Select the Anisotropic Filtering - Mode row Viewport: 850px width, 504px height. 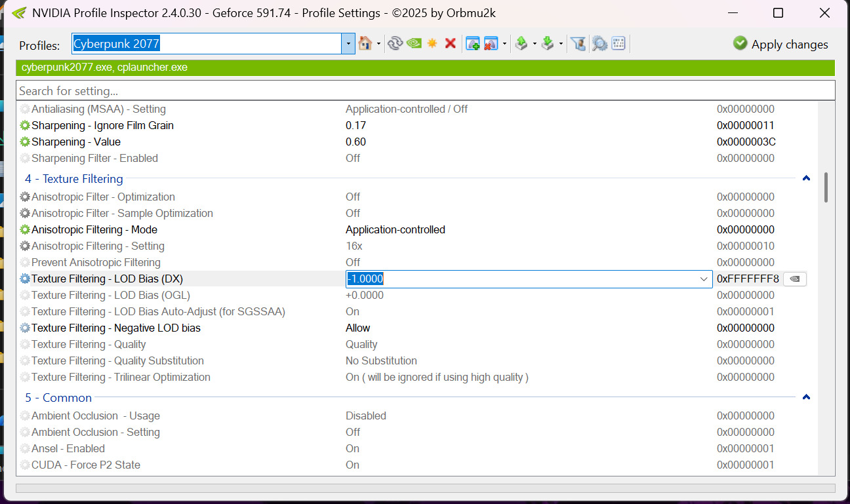pos(94,230)
